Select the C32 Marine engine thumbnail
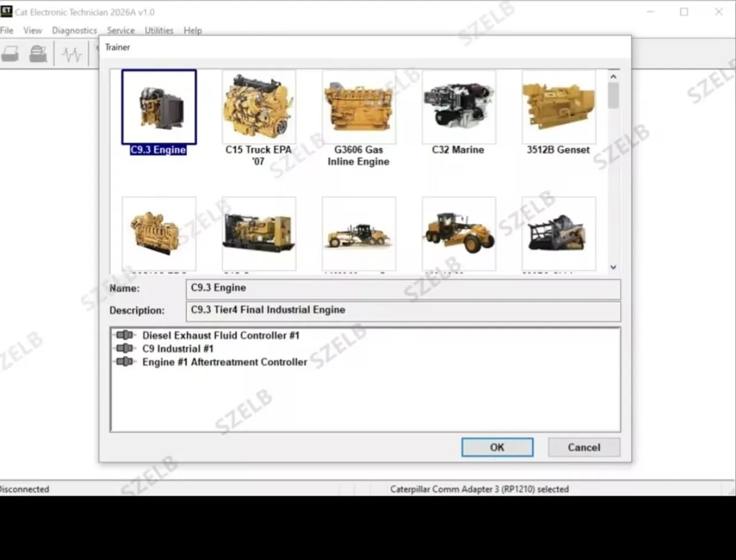The height and width of the screenshot is (560, 736). click(458, 107)
